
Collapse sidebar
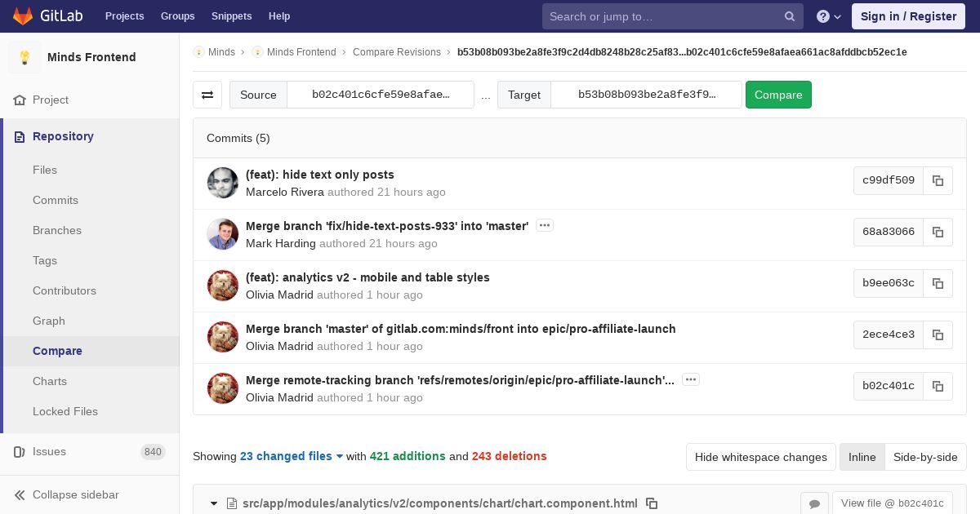tap(75, 494)
